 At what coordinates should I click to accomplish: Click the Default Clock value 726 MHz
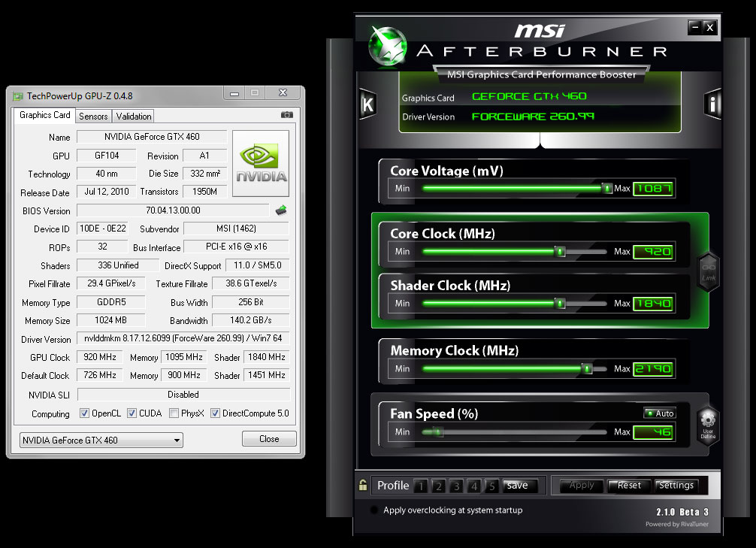(x=100, y=375)
